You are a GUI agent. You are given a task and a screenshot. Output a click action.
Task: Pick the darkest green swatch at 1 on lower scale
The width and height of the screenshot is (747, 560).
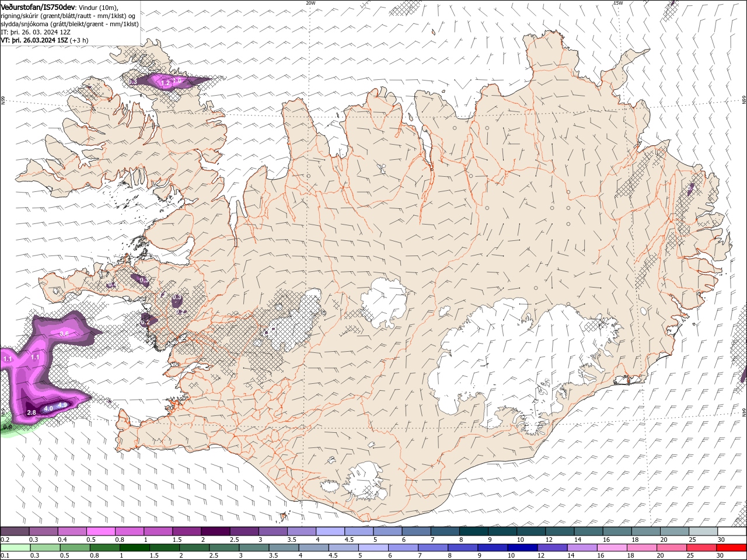click(135, 548)
